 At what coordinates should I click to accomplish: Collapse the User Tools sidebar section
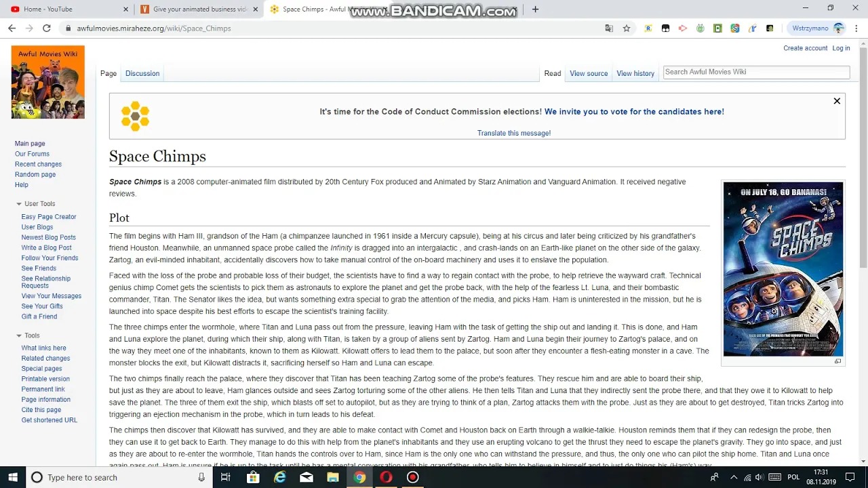pos(19,204)
